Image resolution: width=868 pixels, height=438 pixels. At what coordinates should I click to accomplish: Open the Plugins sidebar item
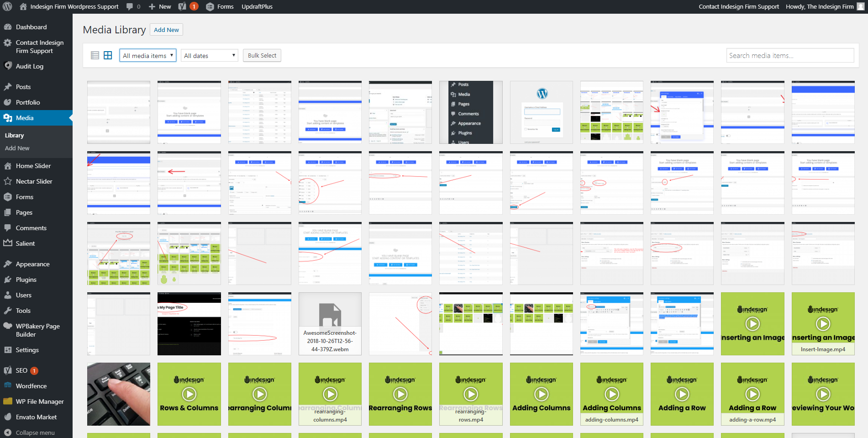pos(26,280)
